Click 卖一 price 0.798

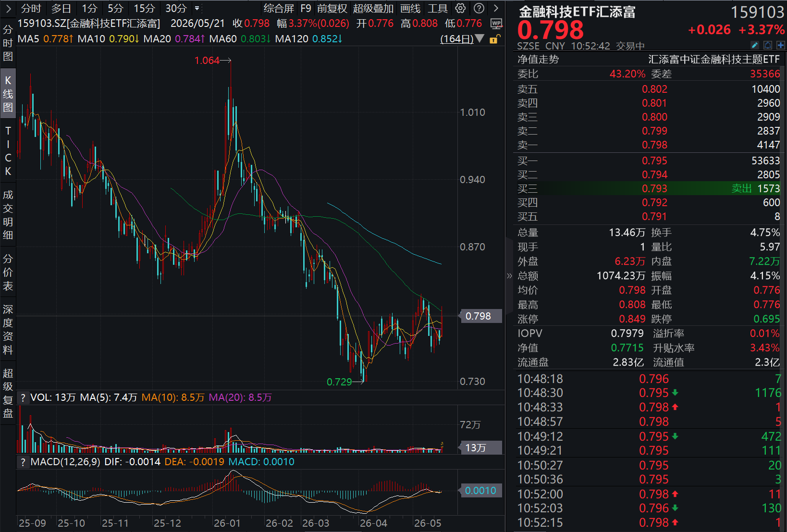tap(654, 145)
